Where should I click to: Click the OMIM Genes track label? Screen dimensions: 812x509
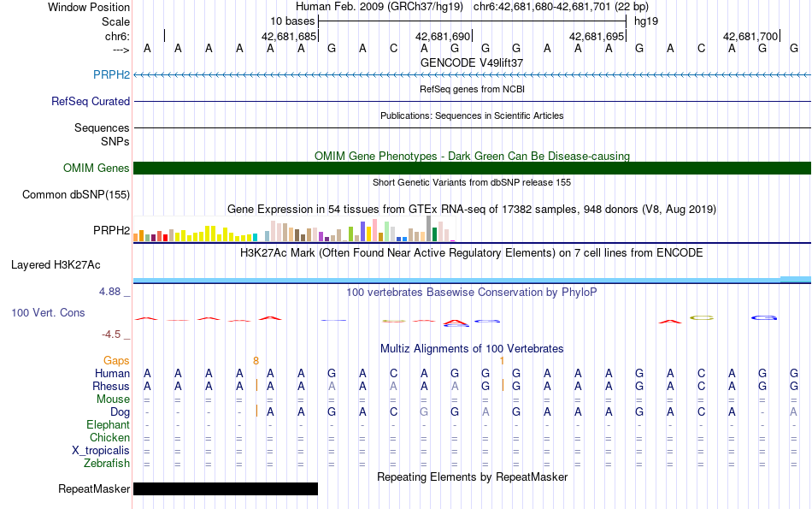tap(97, 168)
